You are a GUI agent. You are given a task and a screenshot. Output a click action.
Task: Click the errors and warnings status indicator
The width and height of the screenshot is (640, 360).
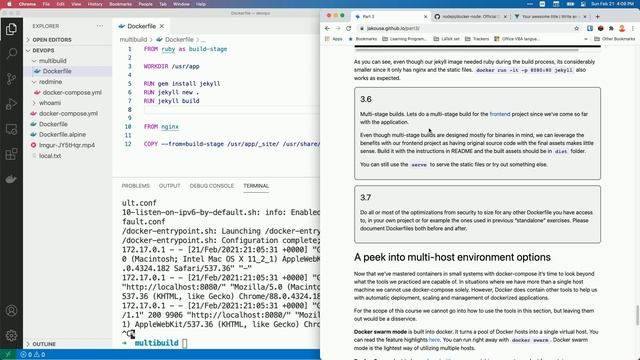click(33, 354)
